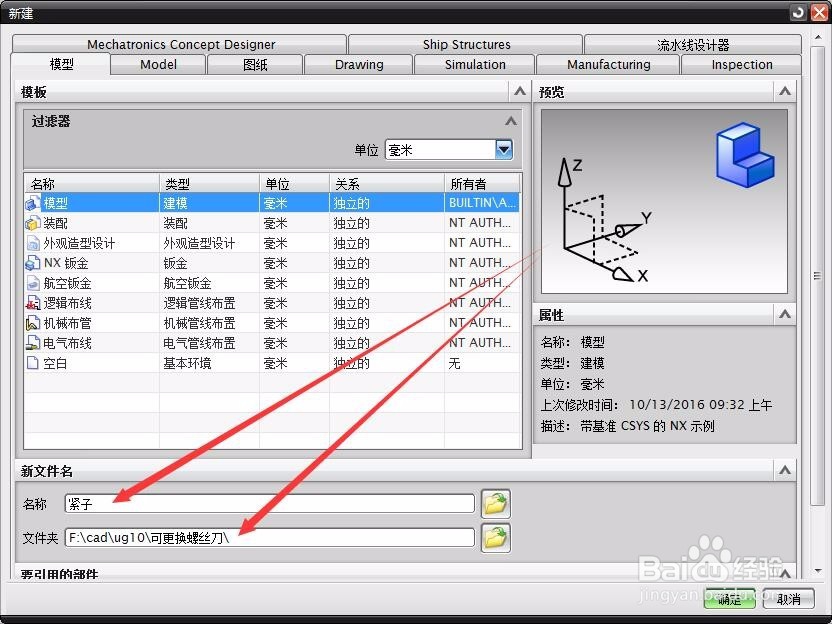This screenshot has height=624, width=832.
Task: Click the 电气布线 row icon
Action: [x=33, y=343]
